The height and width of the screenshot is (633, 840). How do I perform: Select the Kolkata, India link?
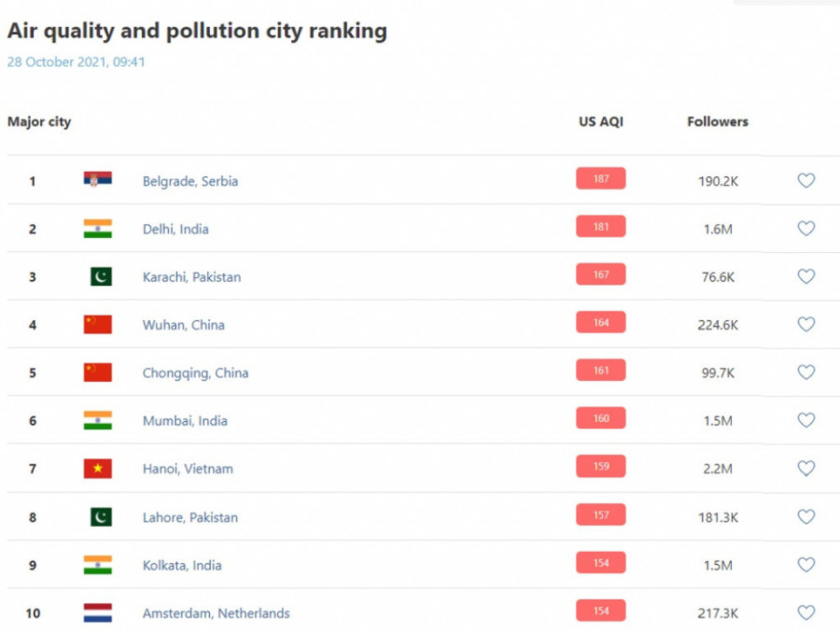(182, 565)
